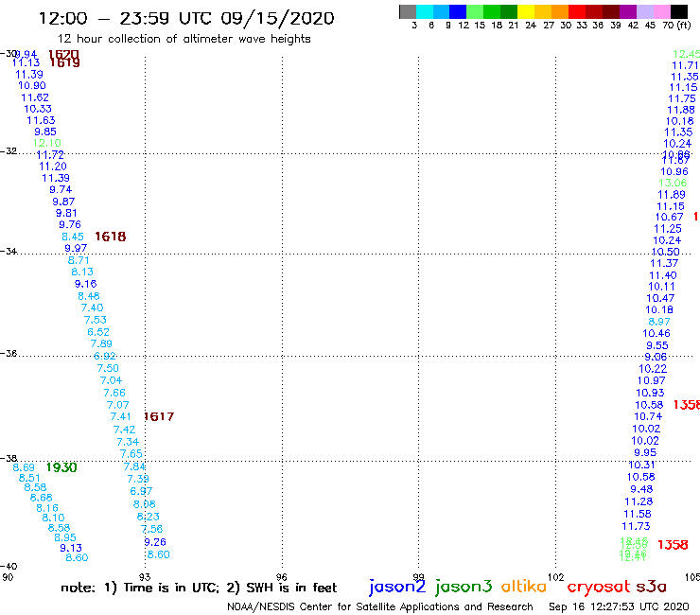
Task: Select wave height reading 8.13
Action: tap(82, 272)
